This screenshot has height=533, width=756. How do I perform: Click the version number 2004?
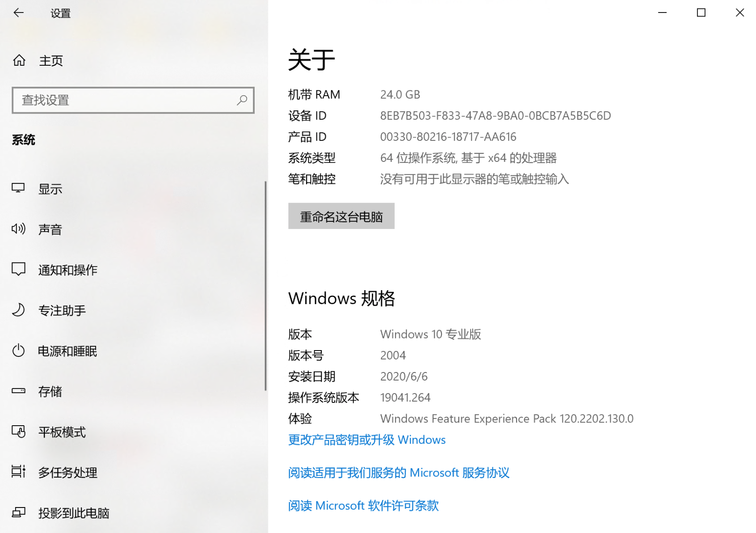click(x=393, y=355)
